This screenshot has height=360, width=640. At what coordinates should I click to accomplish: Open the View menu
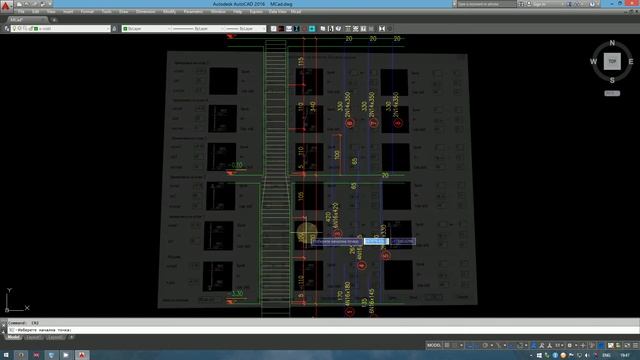point(51,12)
